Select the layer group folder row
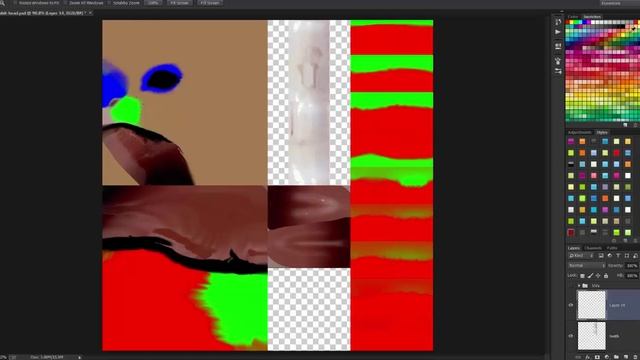640x360 pixels. (603, 286)
